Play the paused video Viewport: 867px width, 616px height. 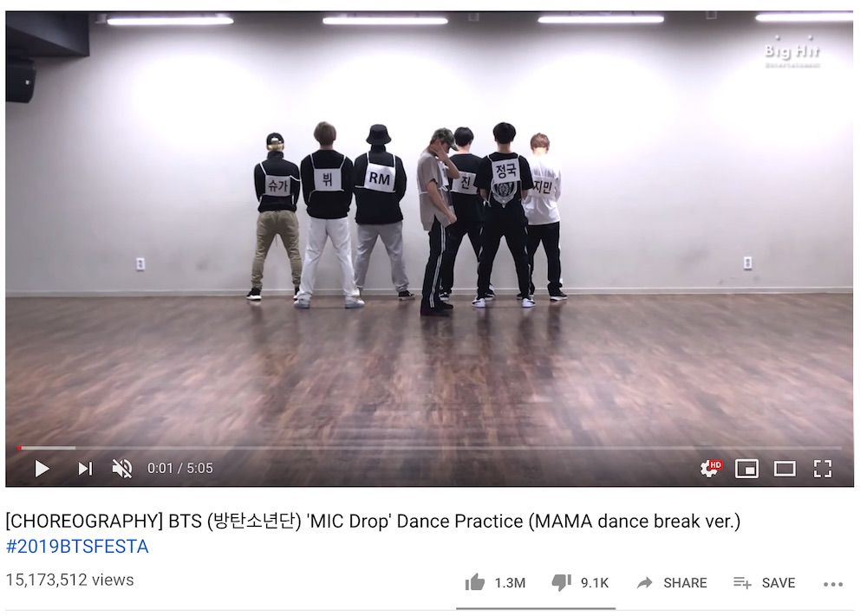click(42, 469)
